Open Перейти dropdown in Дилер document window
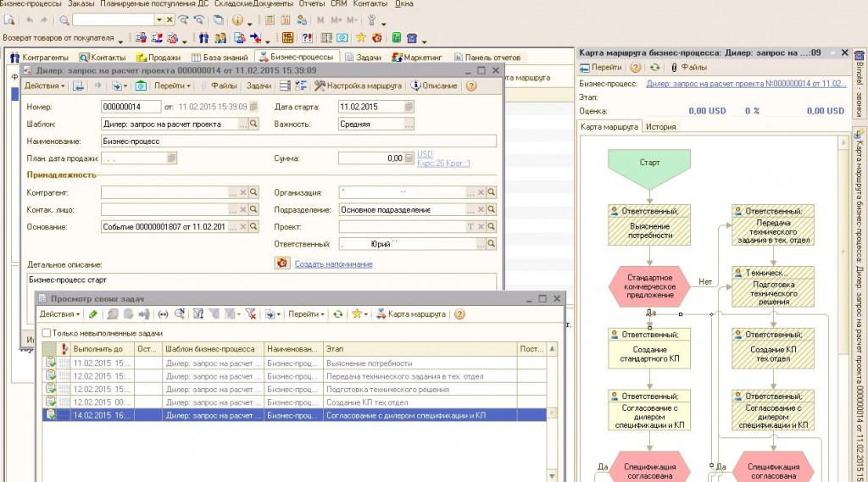868x482 pixels. tap(172, 86)
